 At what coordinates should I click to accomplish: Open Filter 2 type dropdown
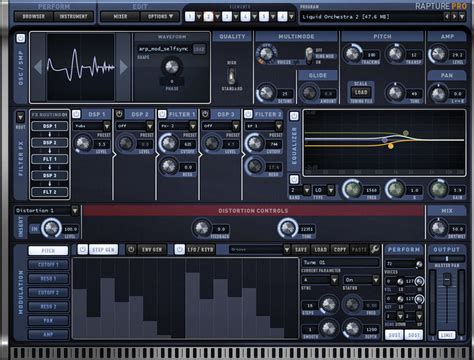pos(279,126)
